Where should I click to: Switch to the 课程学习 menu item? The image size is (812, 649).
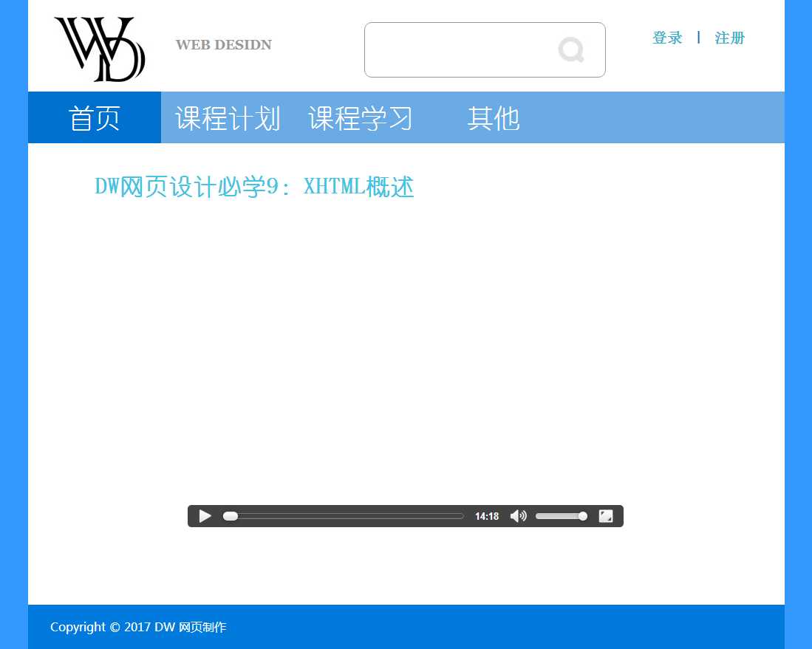pyautogui.click(x=361, y=118)
